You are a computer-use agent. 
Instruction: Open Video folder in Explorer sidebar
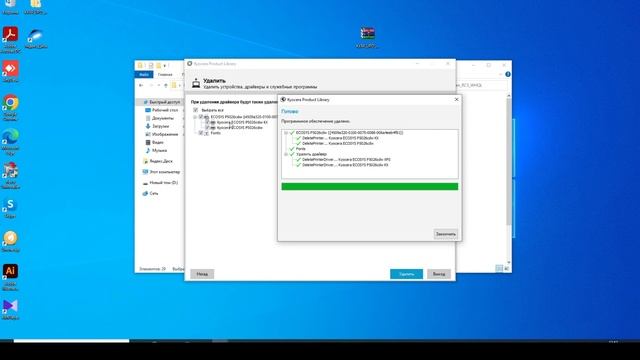point(155,142)
